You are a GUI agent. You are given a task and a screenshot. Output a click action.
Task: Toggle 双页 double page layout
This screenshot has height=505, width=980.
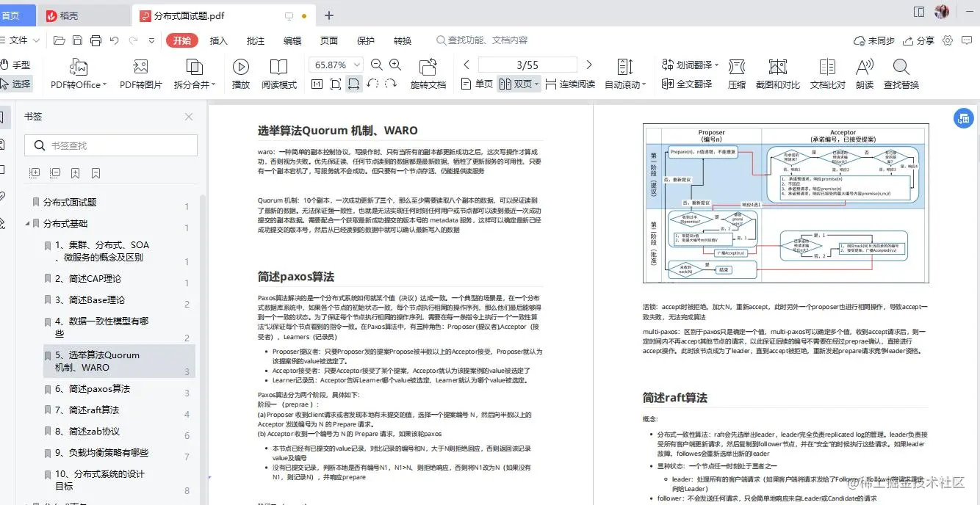coord(518,84)
